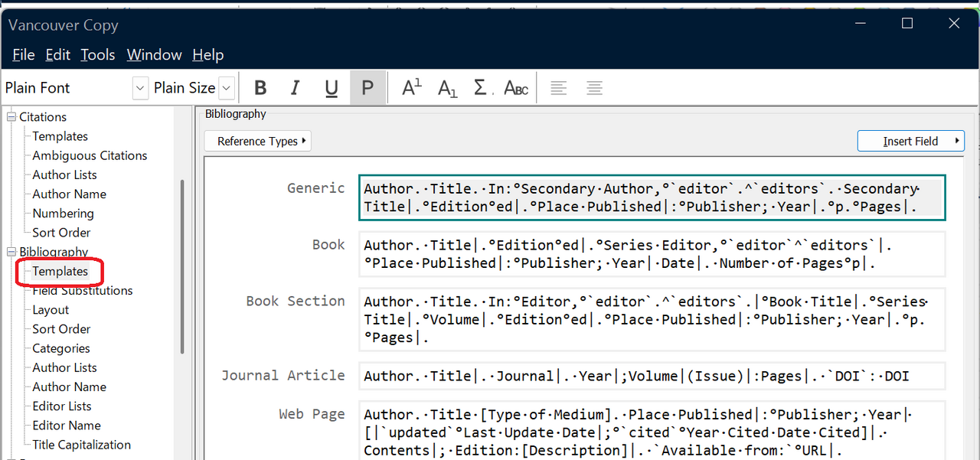Toggle Italic formatting button
The image size is (980, 460).
click(296, 88)
